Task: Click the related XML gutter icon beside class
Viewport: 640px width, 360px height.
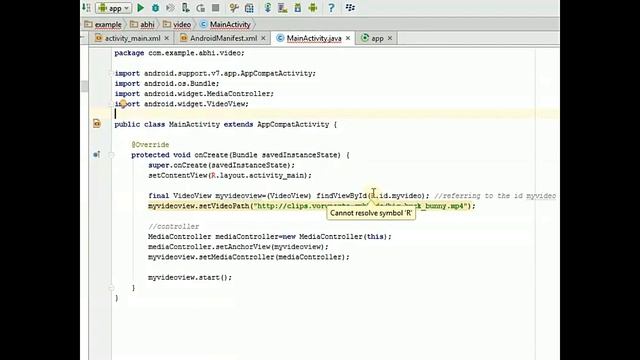Action: pos(97,123)
